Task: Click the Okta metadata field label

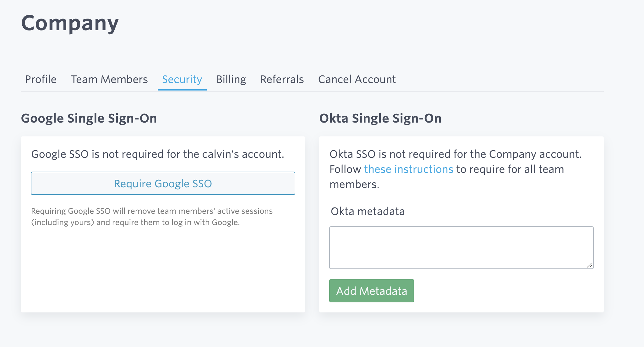Action: click(x=367, y=212)
